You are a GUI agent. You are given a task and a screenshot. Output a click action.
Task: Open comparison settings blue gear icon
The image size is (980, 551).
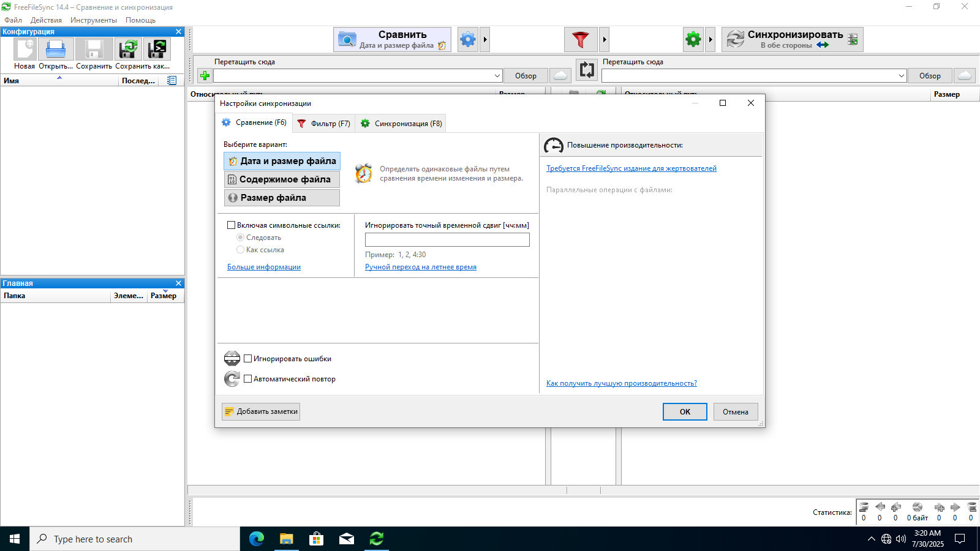click(x=468, y=40)
